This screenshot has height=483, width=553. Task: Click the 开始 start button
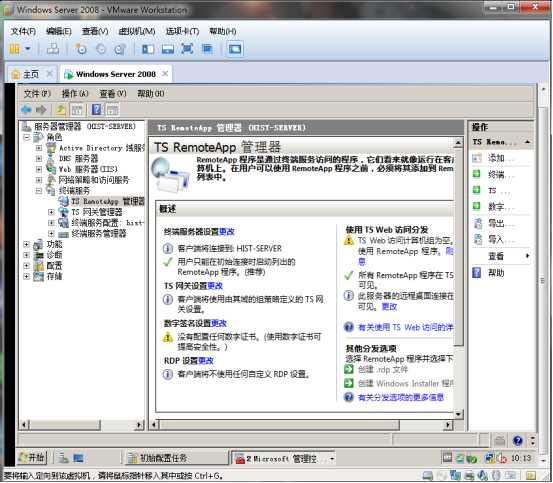pyautogui.click(x=32, y=458)
